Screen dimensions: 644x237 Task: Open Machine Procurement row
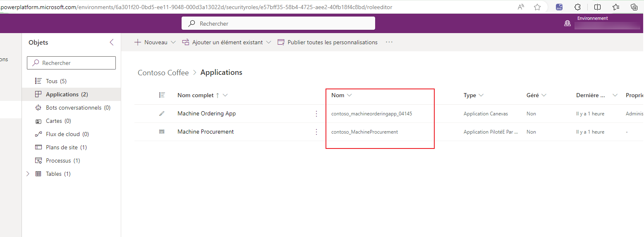click(x=206, y=132)
